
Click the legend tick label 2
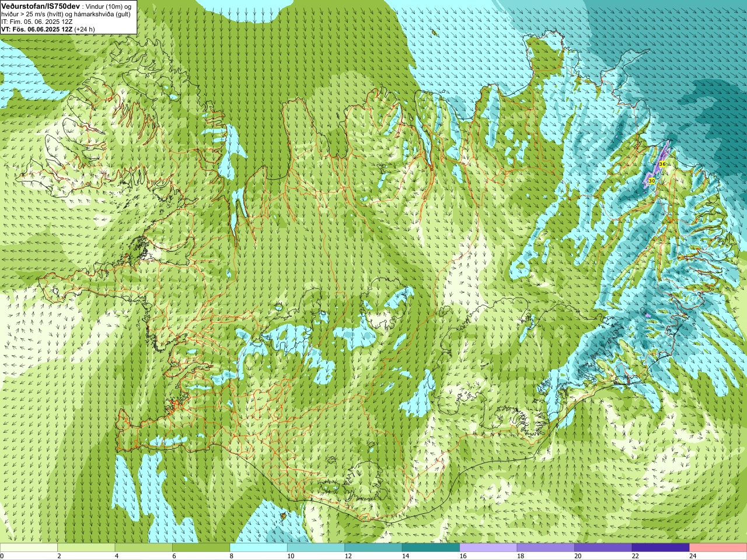59,556
